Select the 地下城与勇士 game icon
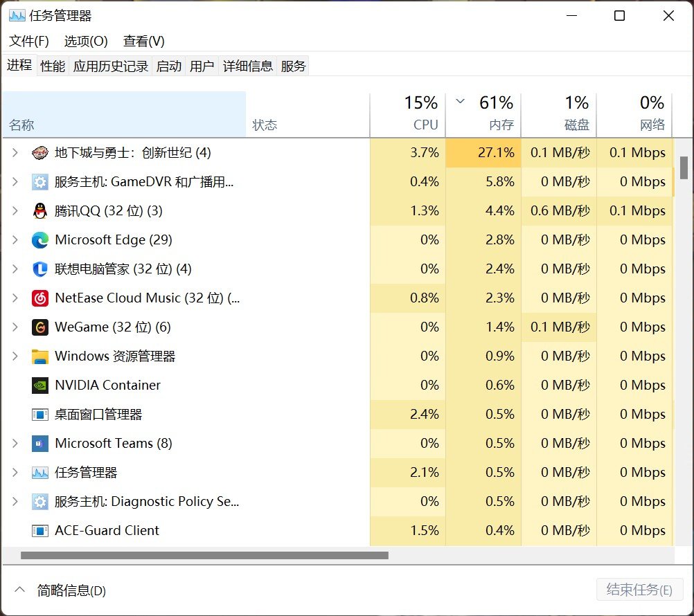Screen dimensions: 694x616 click(40, 153)
